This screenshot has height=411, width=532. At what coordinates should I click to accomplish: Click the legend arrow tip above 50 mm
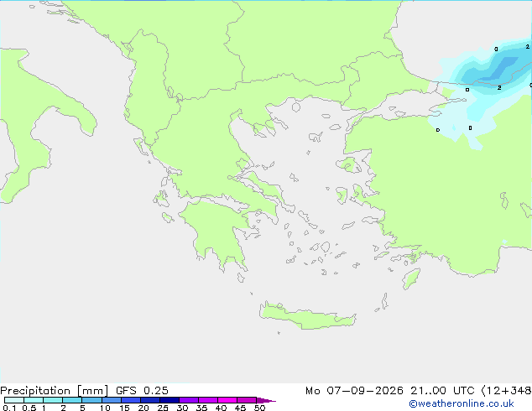(266, 400)
